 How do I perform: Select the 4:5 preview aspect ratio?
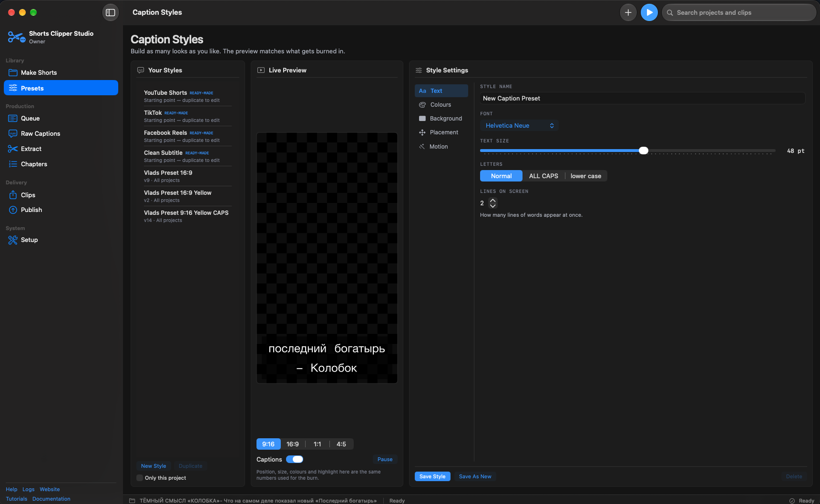pos(341,444)
